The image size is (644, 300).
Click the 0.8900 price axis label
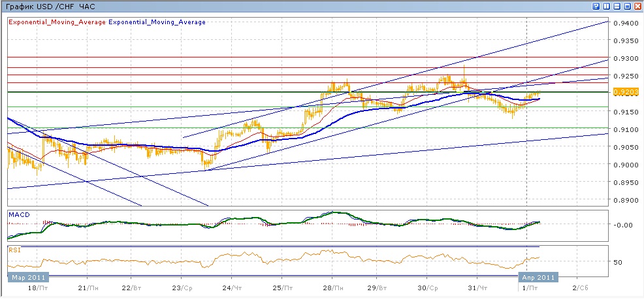[x=625, y=200]
